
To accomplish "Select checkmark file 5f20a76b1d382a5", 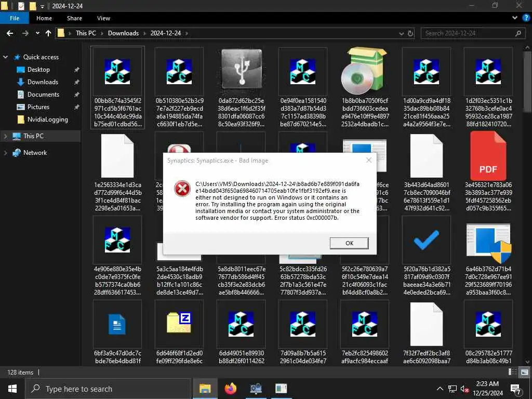I will click(x=427, y=256).
